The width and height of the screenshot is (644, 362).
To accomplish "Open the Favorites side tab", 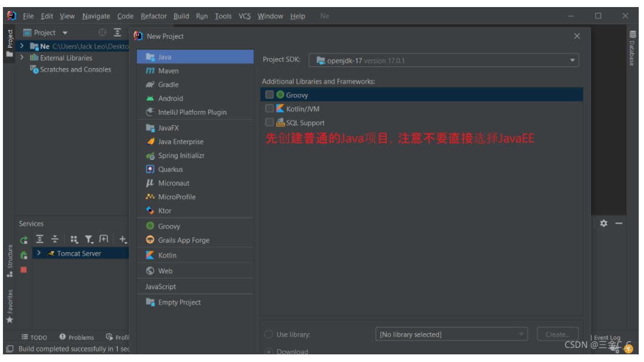I will pyautogui.click(x=10, y=306).
